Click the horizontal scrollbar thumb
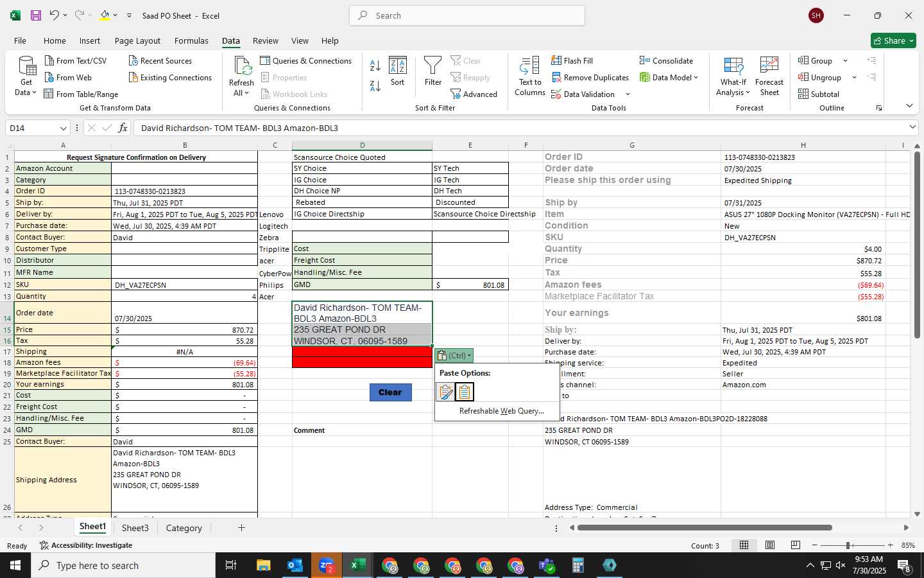The width and height of the screenshot is (924, 578). pyautogui.click(x=705, y=528)
